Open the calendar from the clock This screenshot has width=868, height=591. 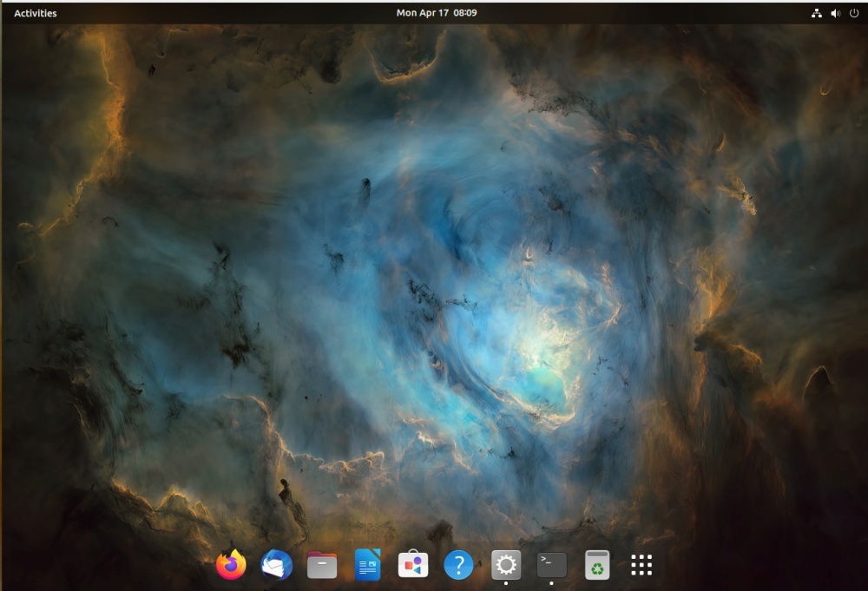click(x=436, y=13)
